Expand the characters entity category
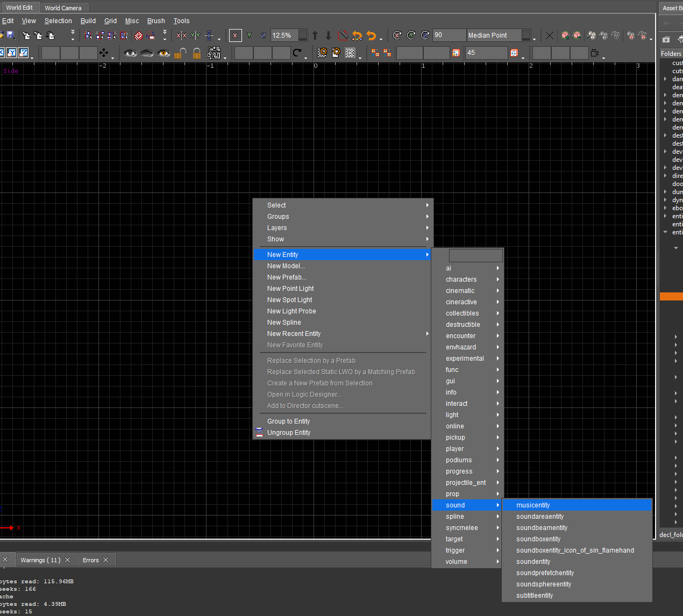The width and height of the screenshot is (683, 616). click(x=466, y=280)
